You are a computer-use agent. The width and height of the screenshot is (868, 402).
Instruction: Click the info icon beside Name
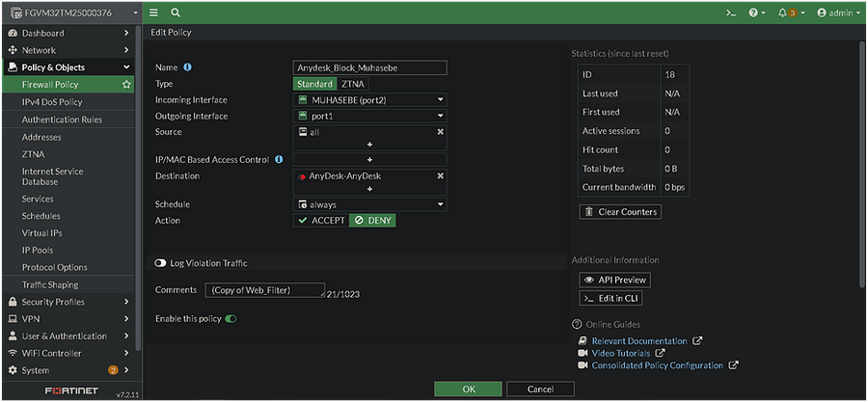[187, 67]
